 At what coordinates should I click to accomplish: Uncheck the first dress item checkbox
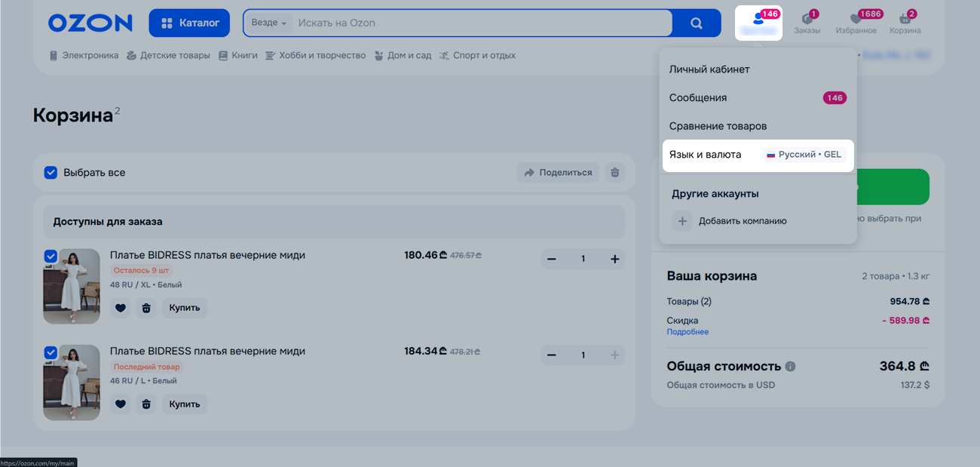tap(51, 257)
